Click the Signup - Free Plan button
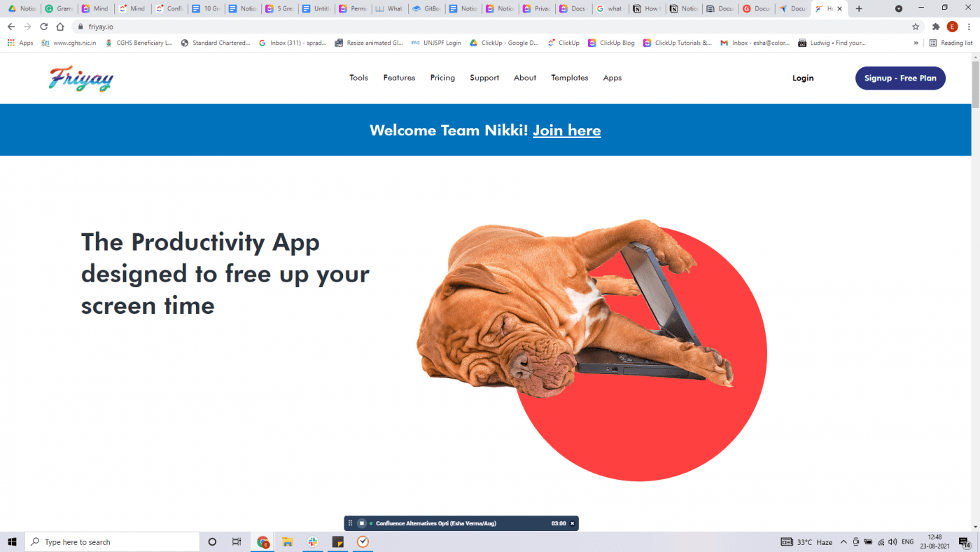This screenshot has width=980, height=552. point(900,78)
